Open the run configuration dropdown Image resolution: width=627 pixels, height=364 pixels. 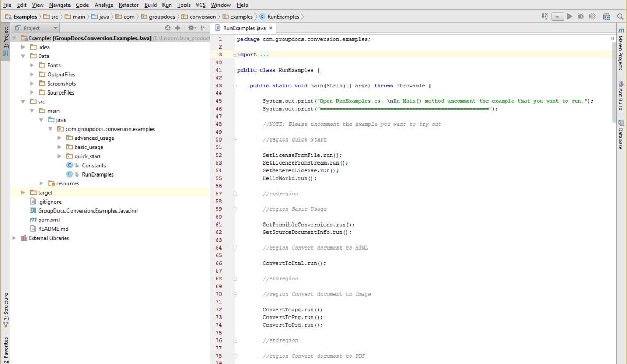[558, 17]
